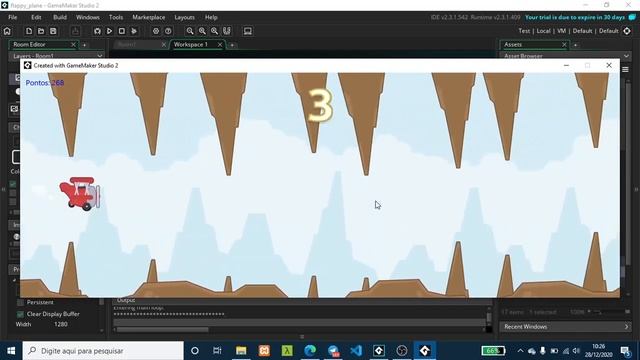
Task: Add a new tab beside Room Editor
Action: point(84,45)
